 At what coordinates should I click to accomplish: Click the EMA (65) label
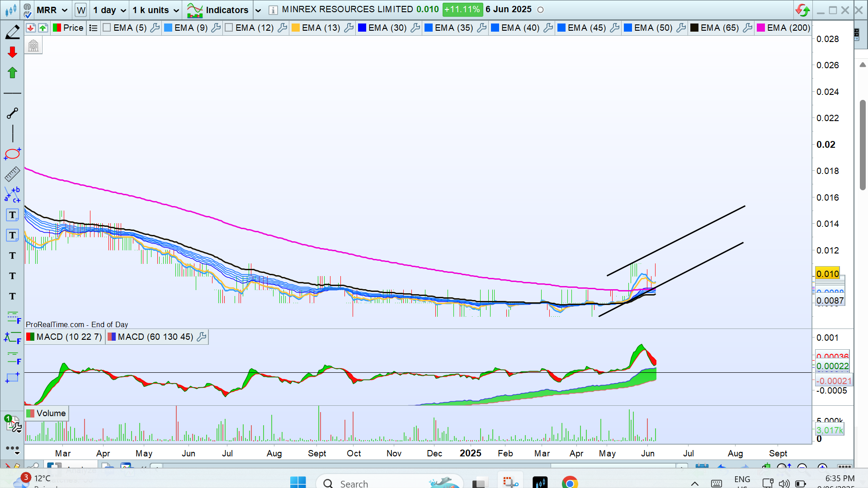pyautogui.click(x=720, y=28)
